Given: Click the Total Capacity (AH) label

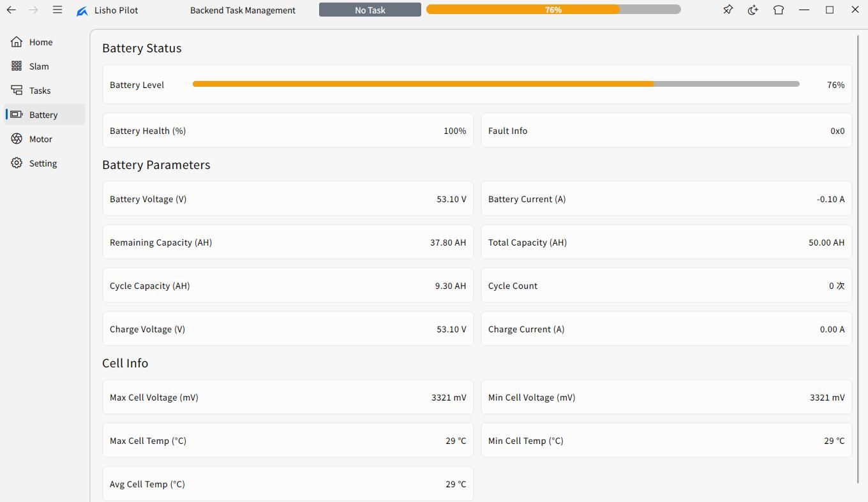Looking at the screenshot, I should (x=527, y=242).
